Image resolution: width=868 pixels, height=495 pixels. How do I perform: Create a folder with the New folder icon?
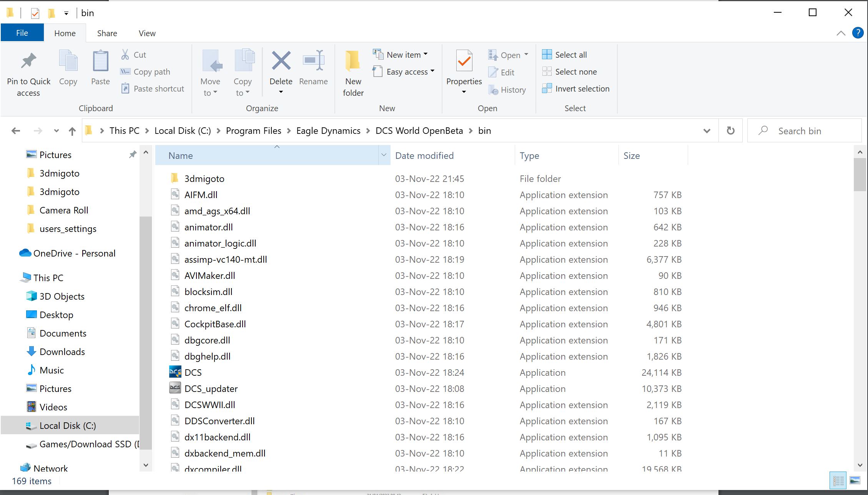[x=353, y=61]
